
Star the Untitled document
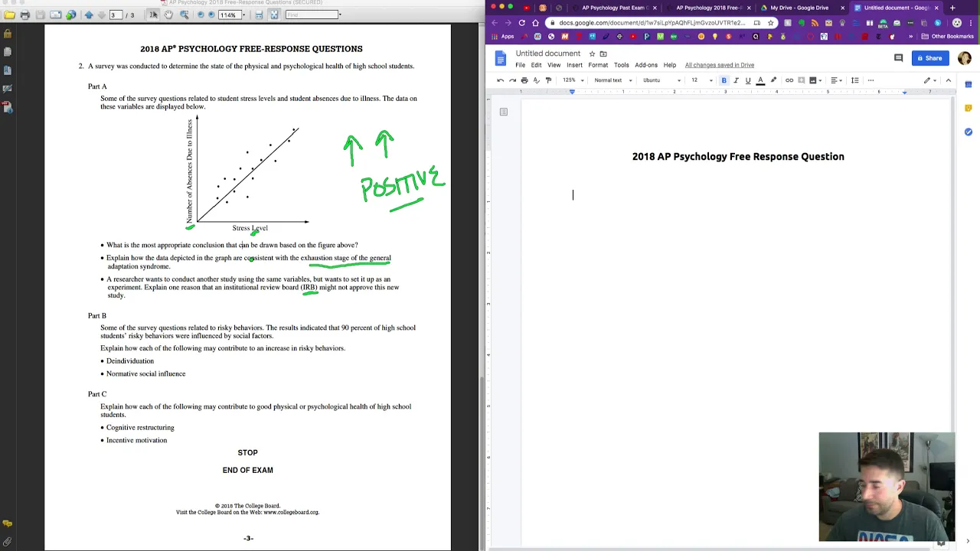tap(592, 54)
